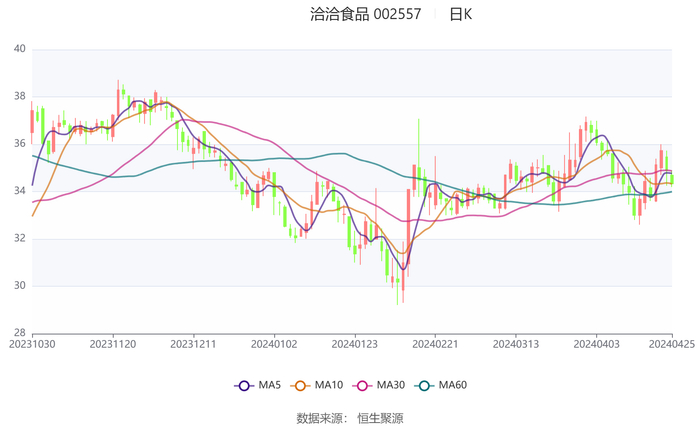The height and width of the screenshot is (426, 700).
Task: Open the 恒生聚源 data source text
Action: tap(381, 418)
